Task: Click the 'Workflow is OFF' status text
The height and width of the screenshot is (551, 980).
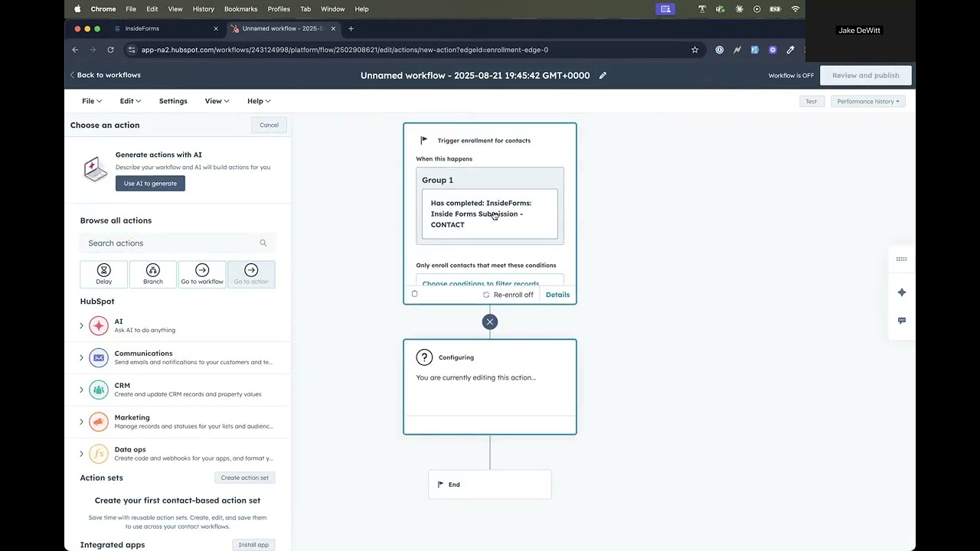Action: pos(791,76)
